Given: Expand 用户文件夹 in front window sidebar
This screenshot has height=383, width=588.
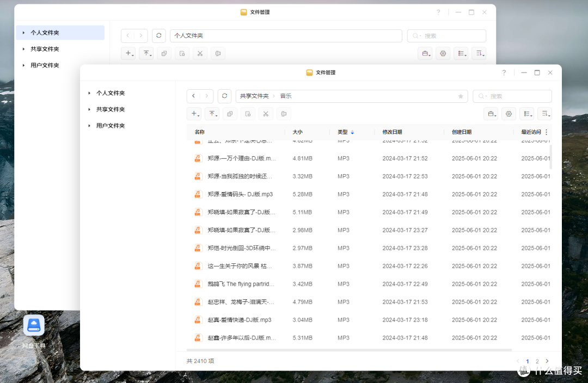Looking at the screenshot, I should click(89, 126).
